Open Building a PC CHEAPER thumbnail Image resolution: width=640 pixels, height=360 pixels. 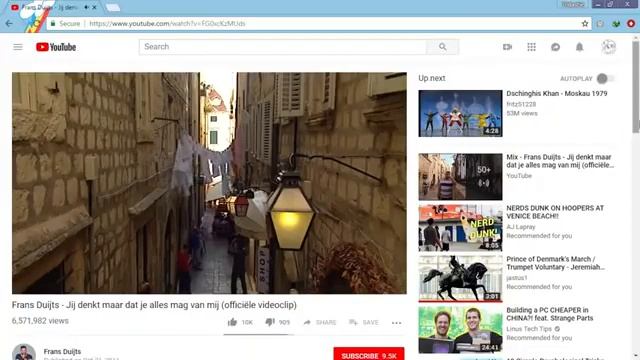pyautogui.click(x=460, y=330)
